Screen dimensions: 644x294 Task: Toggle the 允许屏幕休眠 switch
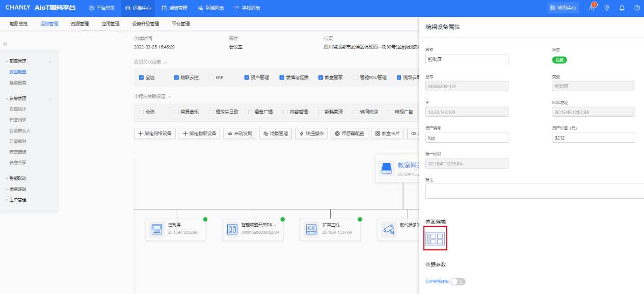coord(458,282)
